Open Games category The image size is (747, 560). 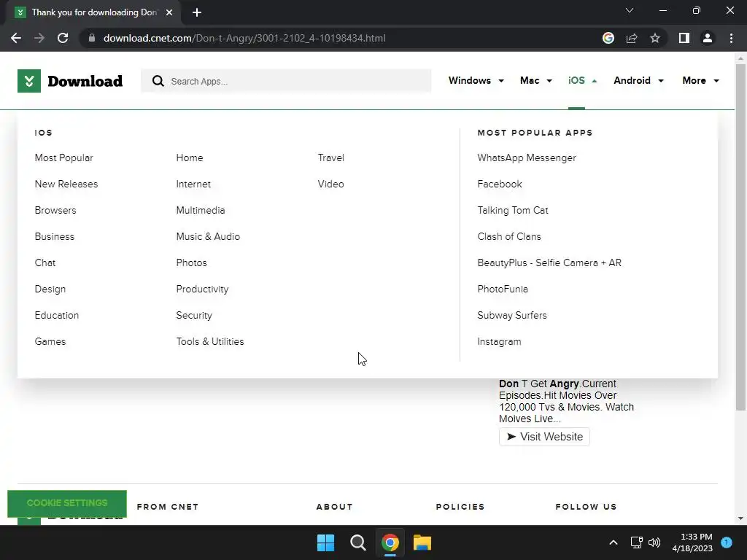coord(50,341)
